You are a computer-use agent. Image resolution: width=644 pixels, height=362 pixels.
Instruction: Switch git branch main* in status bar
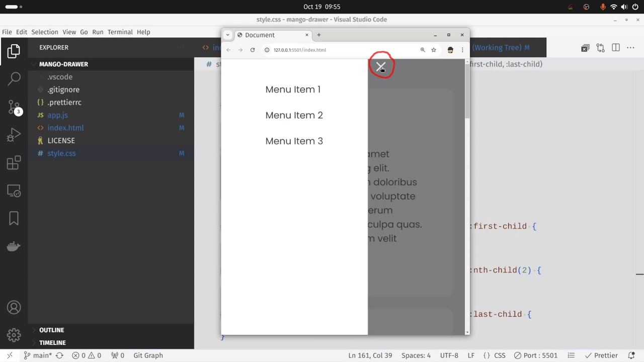click(x=37, y=355)
